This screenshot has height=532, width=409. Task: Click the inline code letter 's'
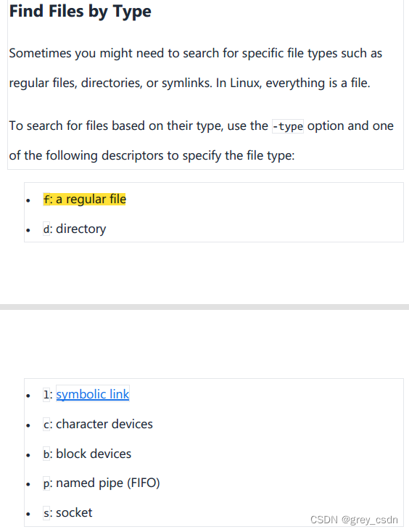(46, 513)
